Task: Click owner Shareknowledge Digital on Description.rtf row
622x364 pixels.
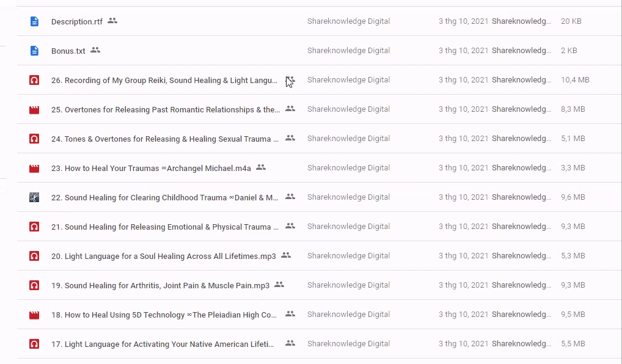Action: point(348,21)
